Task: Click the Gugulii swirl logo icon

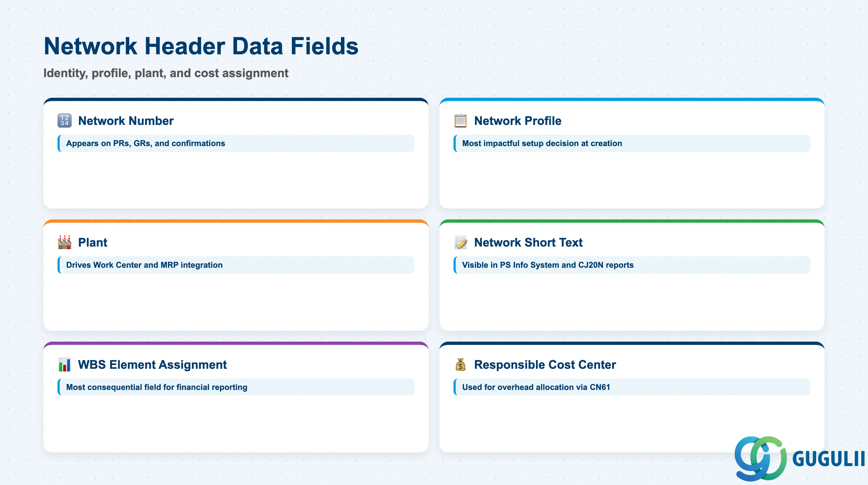Action: 761,458
